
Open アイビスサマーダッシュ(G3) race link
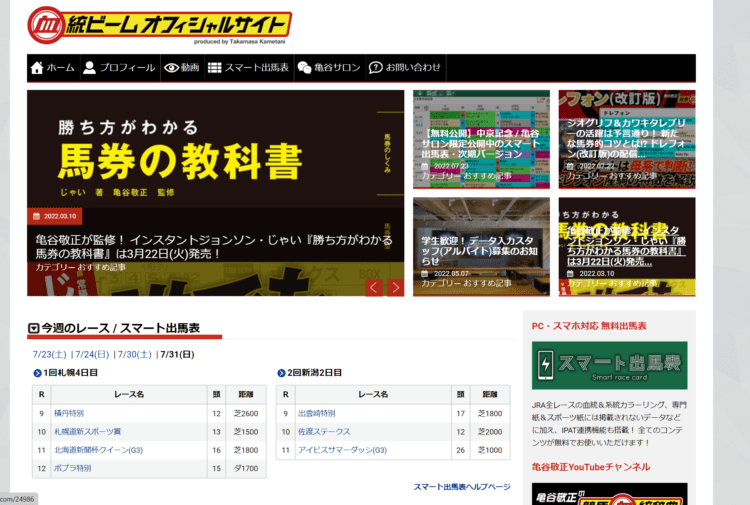pyautogui.click(x=342, y=450)
